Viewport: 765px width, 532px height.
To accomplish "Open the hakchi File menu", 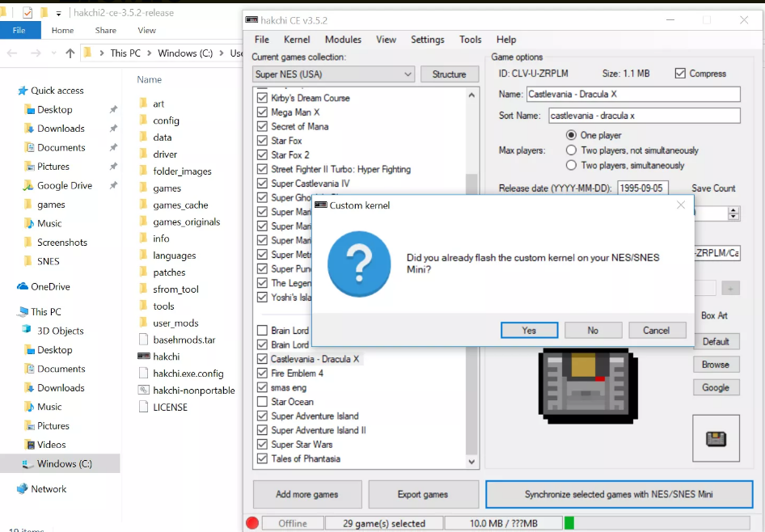I will 261,40.
